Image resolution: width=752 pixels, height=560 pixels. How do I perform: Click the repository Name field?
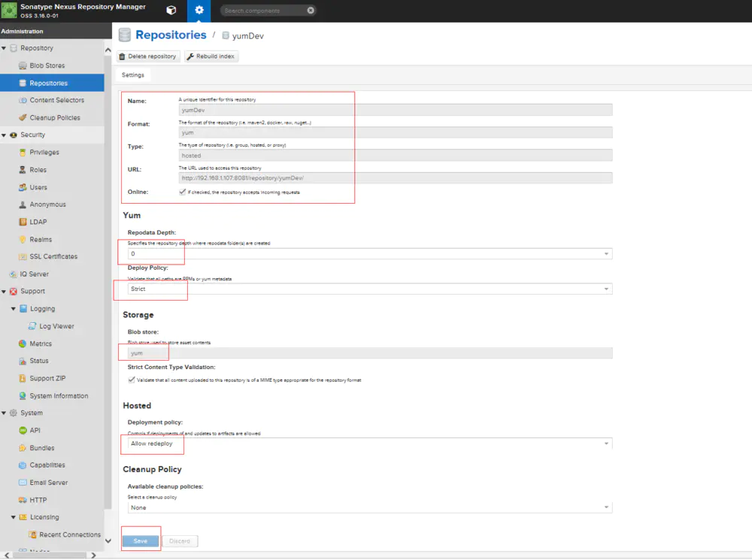click(x=396, y=110)
